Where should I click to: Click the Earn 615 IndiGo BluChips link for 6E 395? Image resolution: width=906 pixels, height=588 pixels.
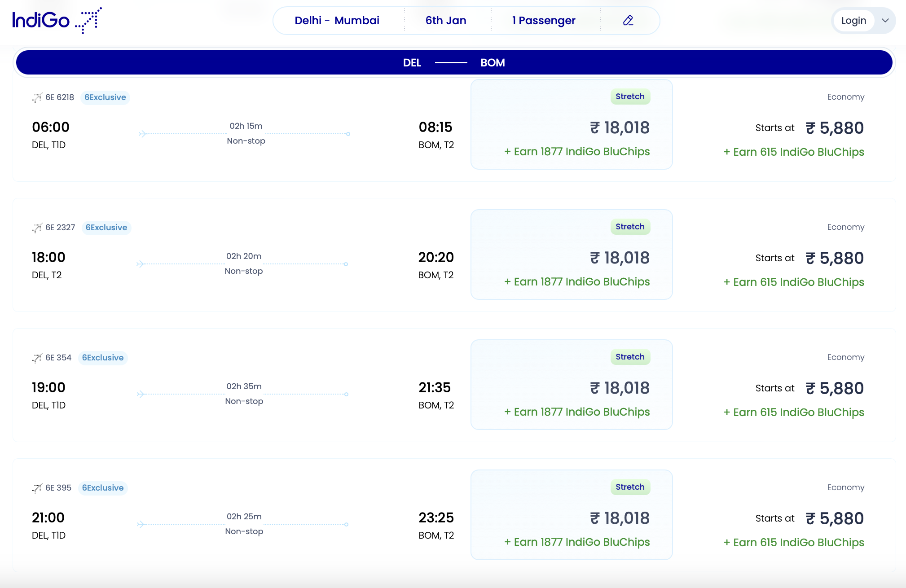coord(794,542)
